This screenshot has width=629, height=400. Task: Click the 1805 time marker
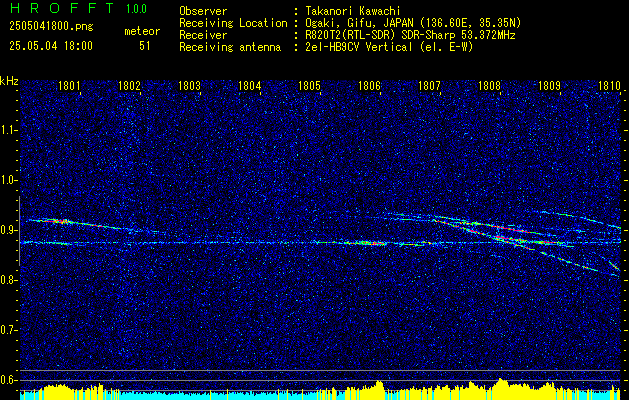pyautogui.click(x=310, y=85)
